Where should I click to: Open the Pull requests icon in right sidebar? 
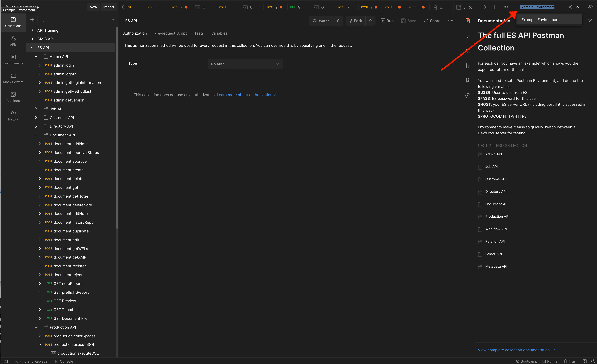(x=468, y=66)
